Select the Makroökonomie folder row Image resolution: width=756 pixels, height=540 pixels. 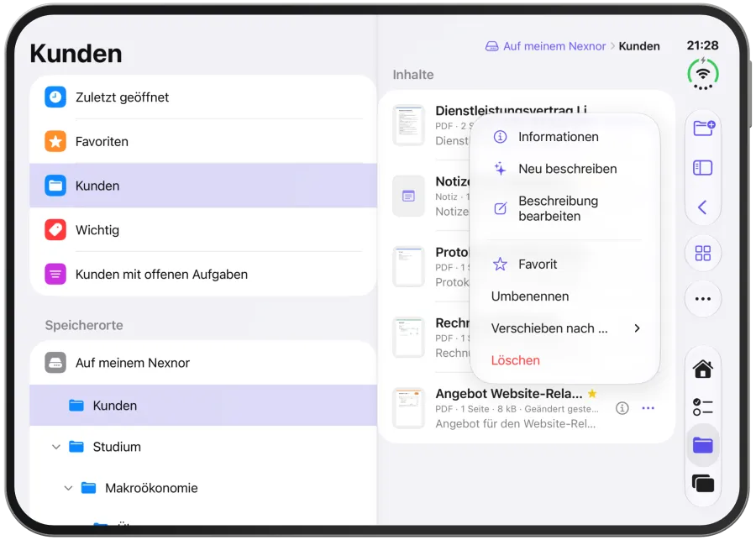coord(203,488)
